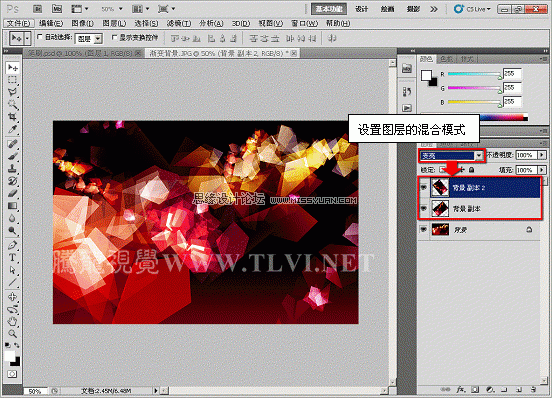Open the fill slider arrow
The height and width of the screenshot is (398, 552).
coord(542,170)
